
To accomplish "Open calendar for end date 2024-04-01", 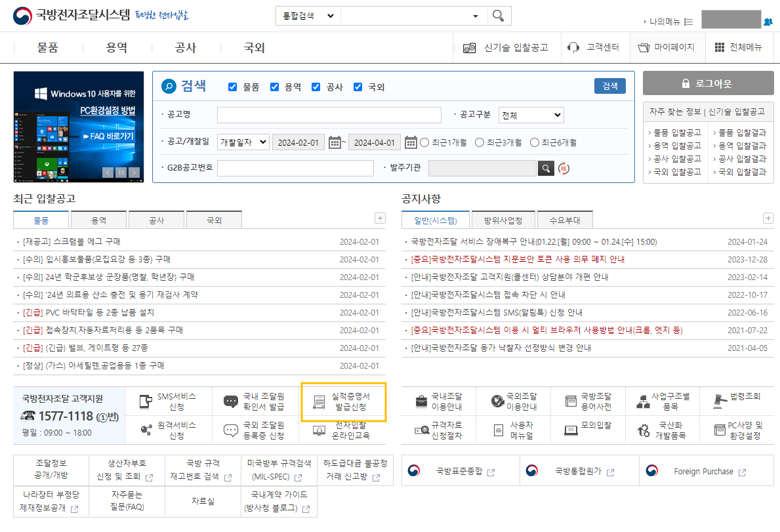I will [411, 143].
